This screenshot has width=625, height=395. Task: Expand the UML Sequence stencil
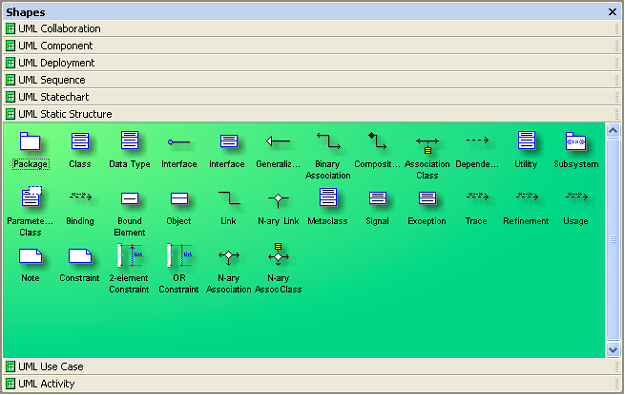[312, 80]
